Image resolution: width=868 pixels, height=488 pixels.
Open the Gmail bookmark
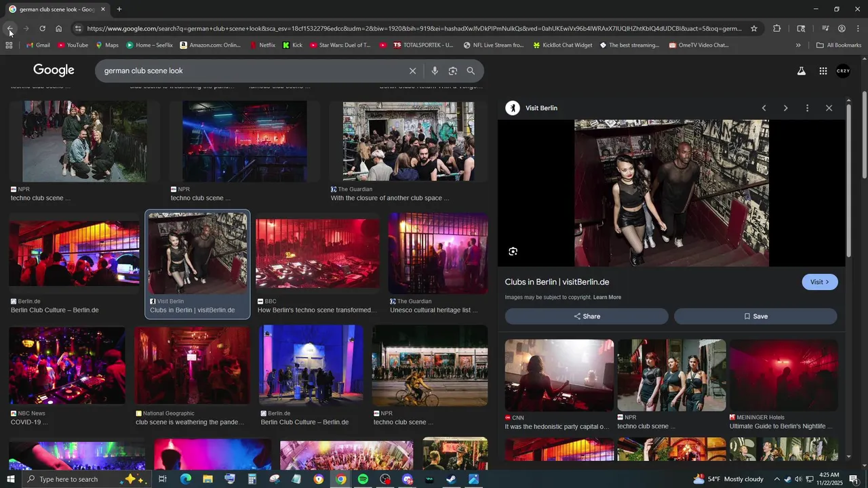pos(38,45)
